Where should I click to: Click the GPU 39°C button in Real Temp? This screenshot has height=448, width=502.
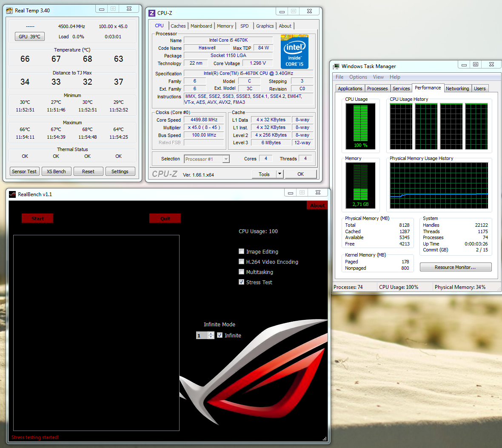(x=29, y=37)
